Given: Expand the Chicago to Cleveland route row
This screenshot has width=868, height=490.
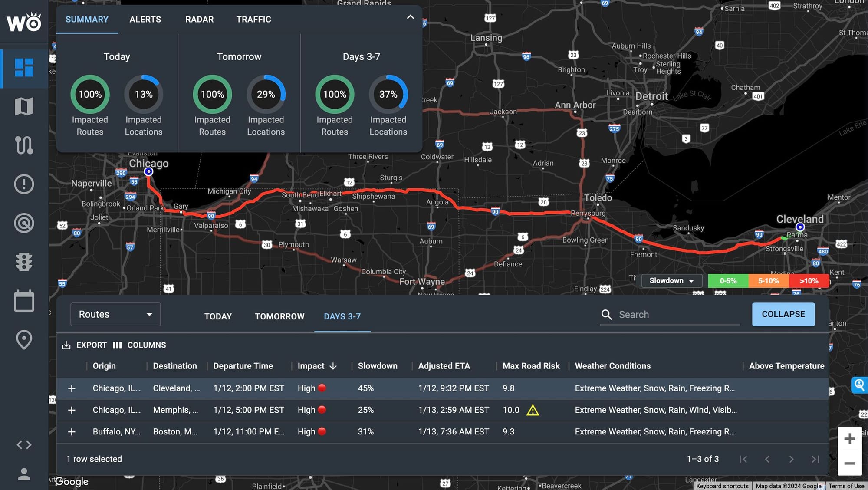Looking at the screenshot, I should click(72, 388).
